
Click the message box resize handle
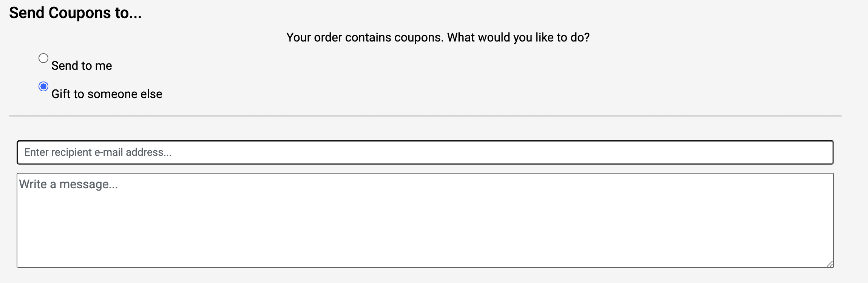tap(830, 264)
